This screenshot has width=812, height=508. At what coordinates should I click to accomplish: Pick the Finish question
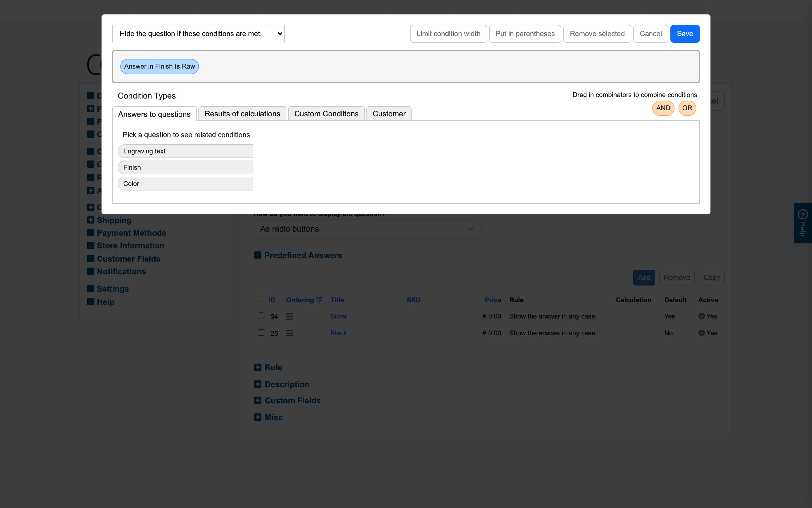pos(185,167)
